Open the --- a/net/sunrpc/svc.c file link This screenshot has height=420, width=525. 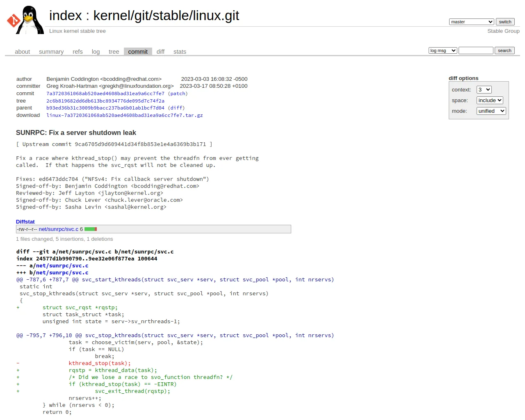62,266
